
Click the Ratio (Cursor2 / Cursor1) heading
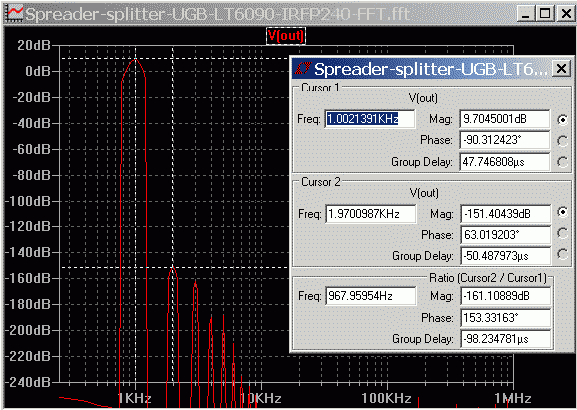[488, 278]
